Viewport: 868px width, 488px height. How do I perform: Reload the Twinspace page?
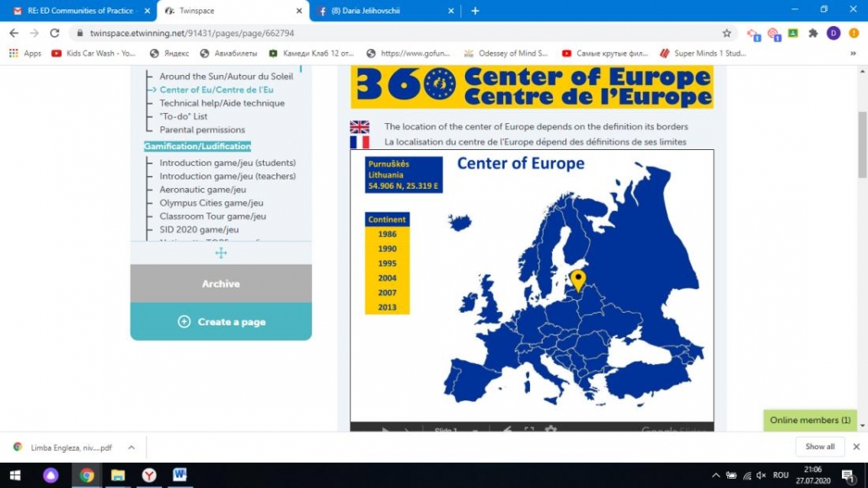tap(55, 33)
